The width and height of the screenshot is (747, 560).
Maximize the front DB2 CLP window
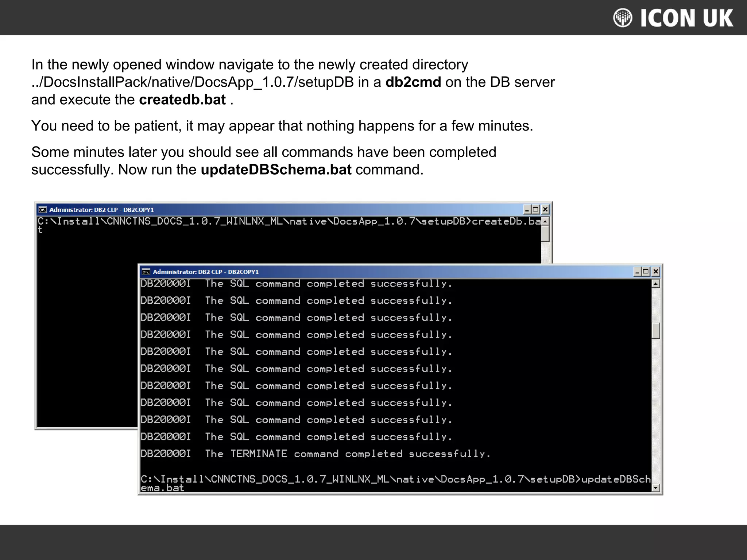tap(646, 272)
